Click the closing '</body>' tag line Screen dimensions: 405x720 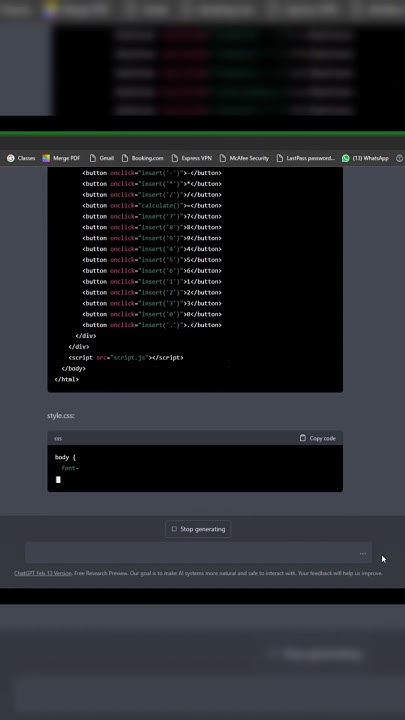[73, 368]
